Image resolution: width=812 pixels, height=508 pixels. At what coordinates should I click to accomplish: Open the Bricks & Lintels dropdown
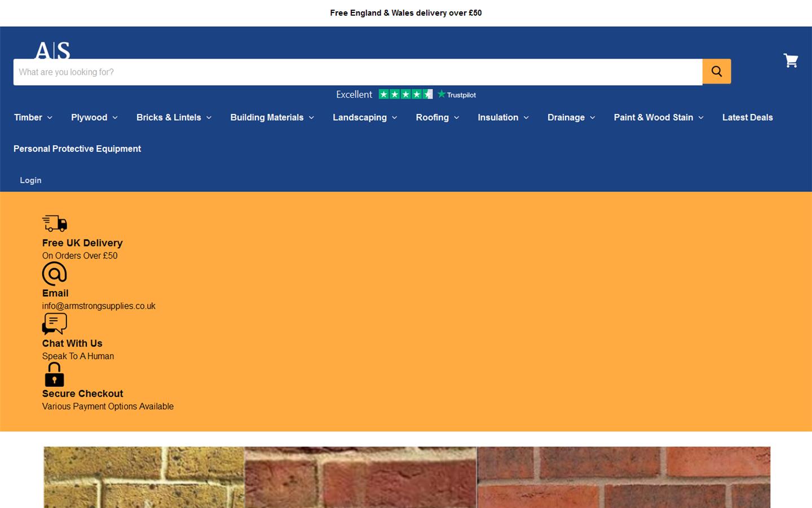tap(174, 117)
